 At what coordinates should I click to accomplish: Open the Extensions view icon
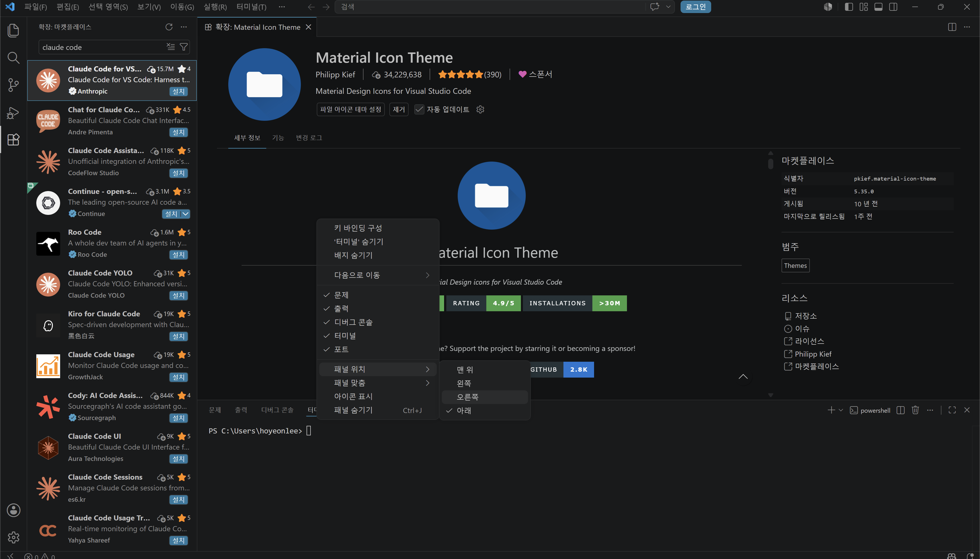point(13,140)
